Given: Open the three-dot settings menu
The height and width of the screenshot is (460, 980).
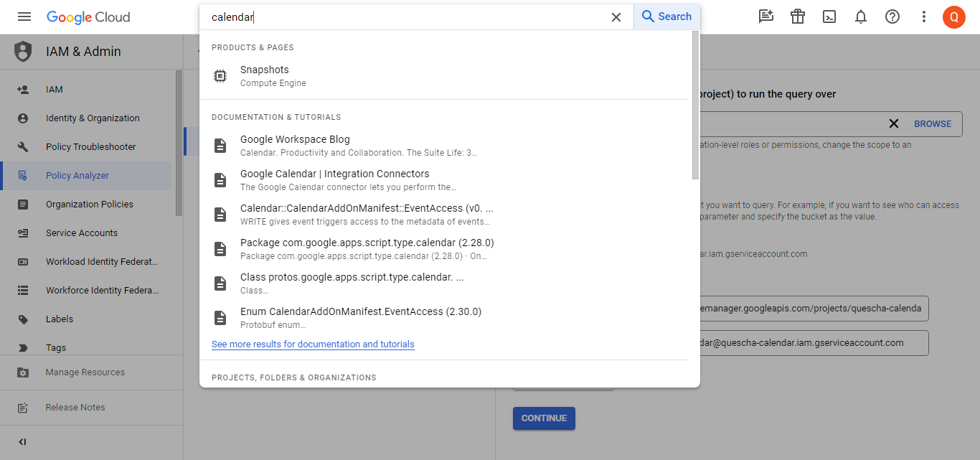Looking at the screenshot, I should coord(924,17).
